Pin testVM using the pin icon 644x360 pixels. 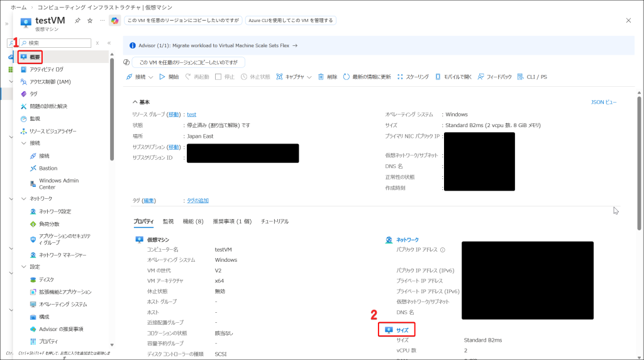pyautogui.click(x=77, y=21)
